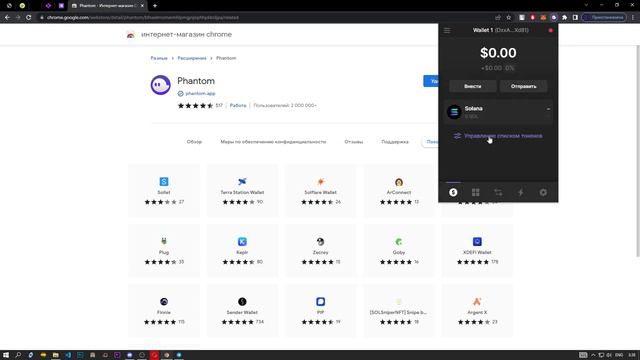Open the extensions puzzle icon
Image resolution: width=640 pixels, height=360 pixels.
coord(564,17)
